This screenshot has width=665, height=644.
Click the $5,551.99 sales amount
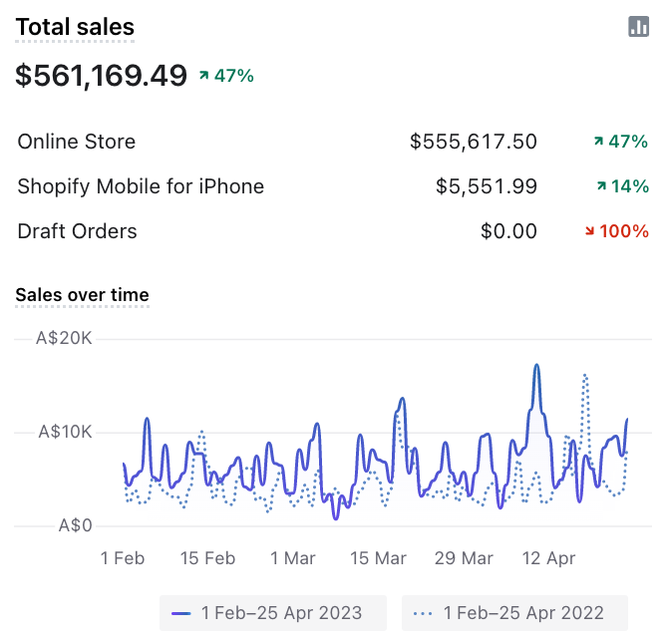(487, 186)
